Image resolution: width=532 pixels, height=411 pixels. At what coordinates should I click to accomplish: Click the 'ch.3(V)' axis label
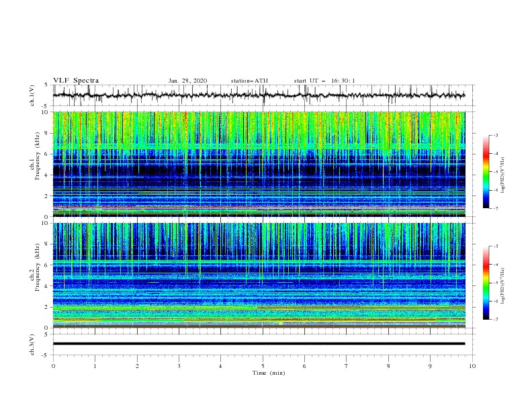(32, 345)
